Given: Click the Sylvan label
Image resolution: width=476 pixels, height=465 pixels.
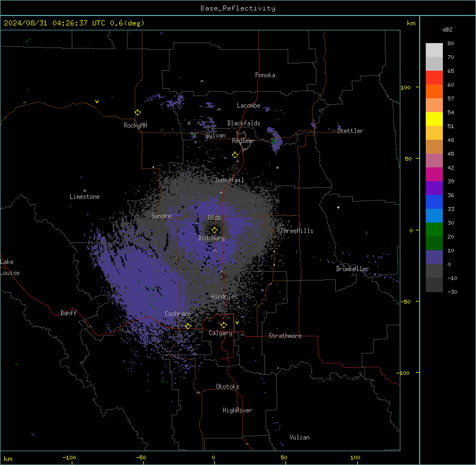Looking at the screenshot, I should pyautogui.click(x=215, y=135).
